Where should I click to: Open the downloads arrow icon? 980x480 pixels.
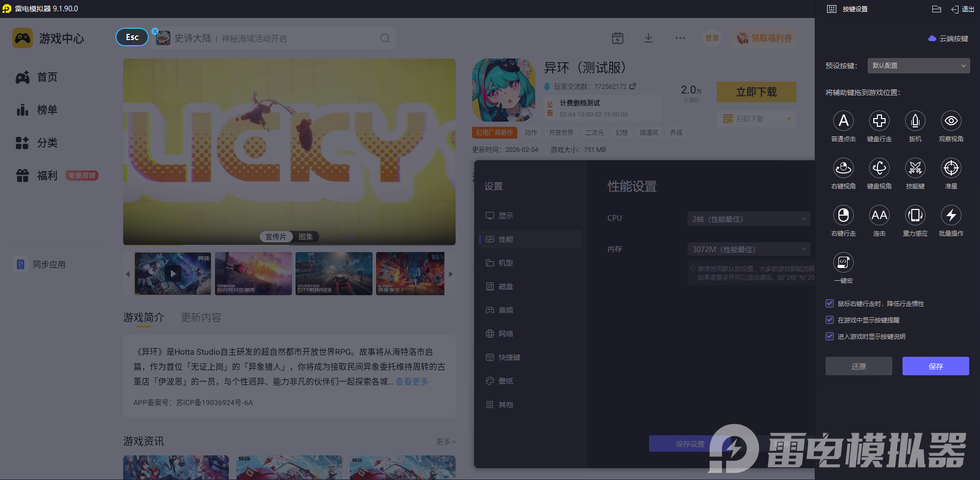click(x=649, y=38)
